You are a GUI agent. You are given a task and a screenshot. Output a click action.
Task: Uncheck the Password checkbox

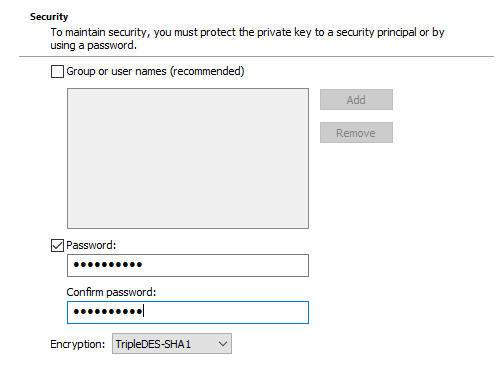click(x=57, y=245)
